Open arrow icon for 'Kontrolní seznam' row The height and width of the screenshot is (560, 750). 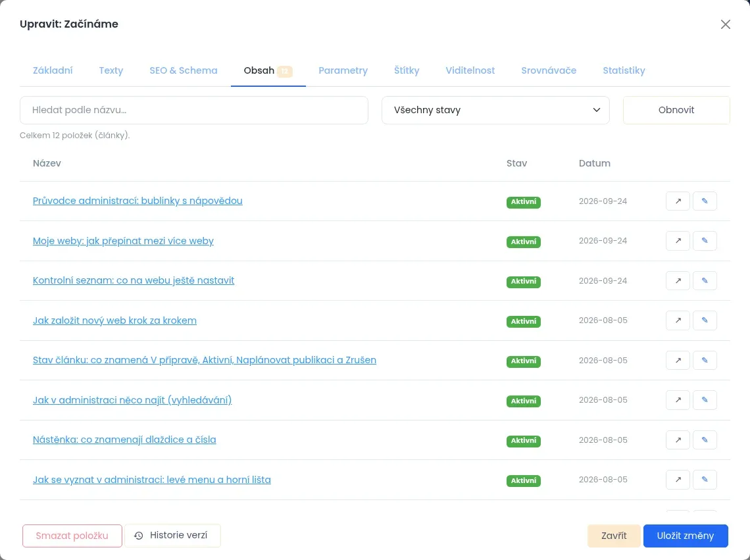pos(678,280)
